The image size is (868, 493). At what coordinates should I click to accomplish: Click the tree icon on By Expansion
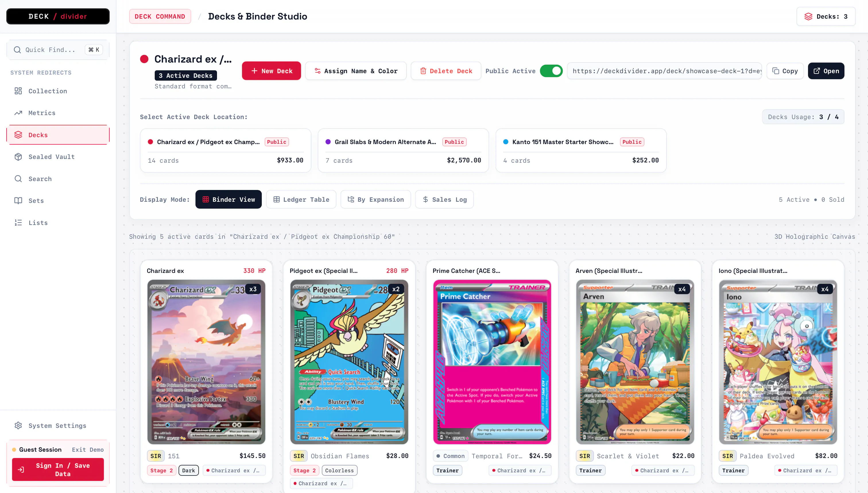[x=351, y=199]
